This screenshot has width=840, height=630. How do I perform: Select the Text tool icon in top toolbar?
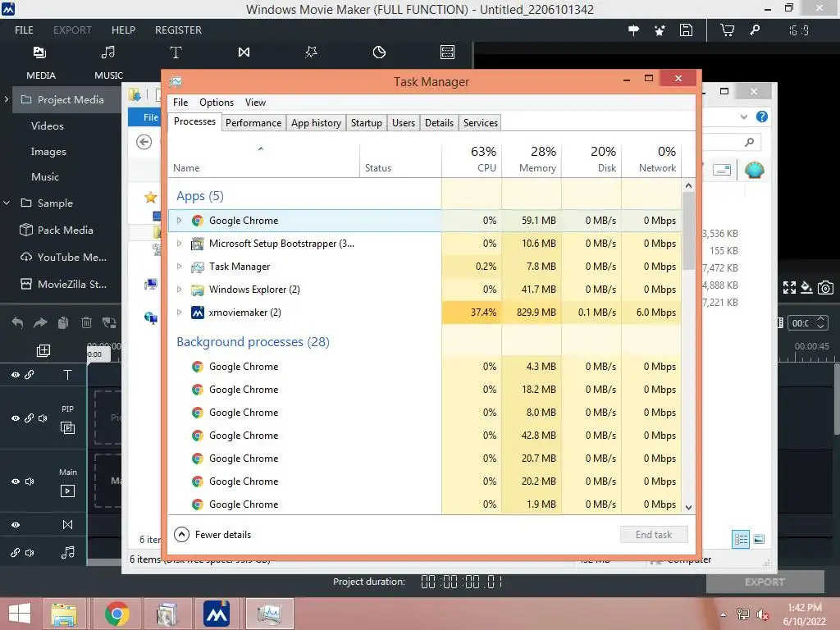coord(176,52)
